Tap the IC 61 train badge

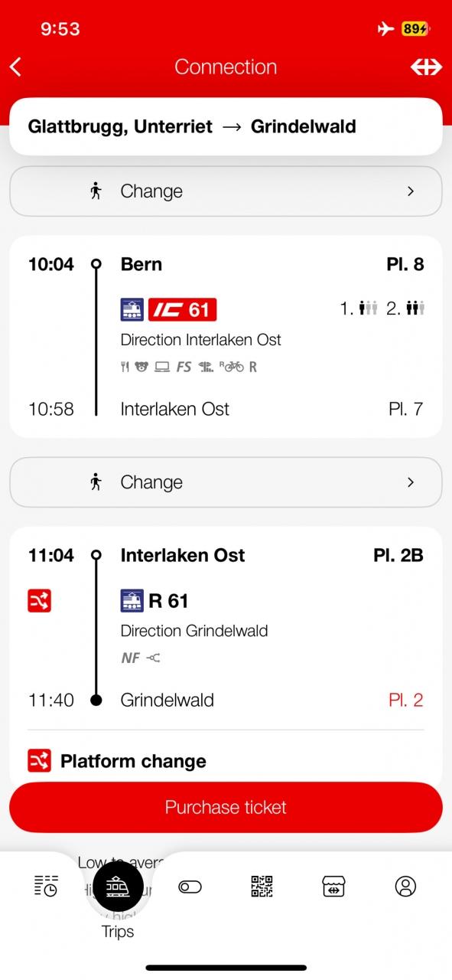coord(183,309)
